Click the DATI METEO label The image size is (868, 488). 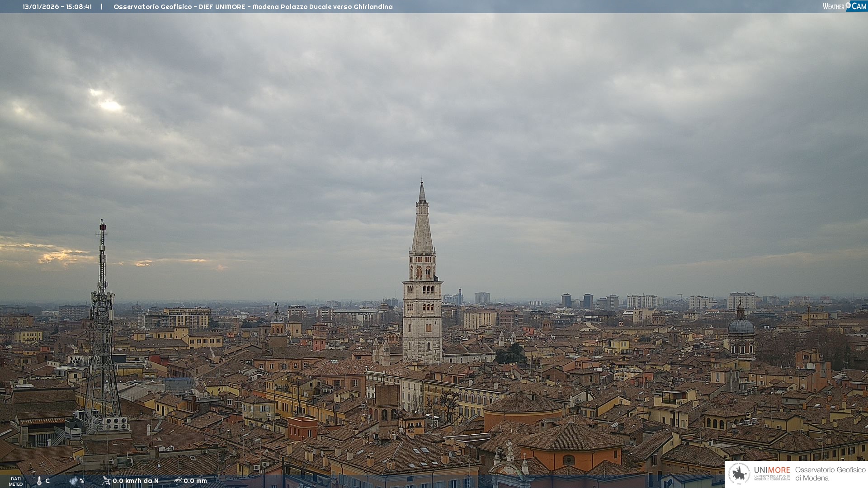pyautogui.click(x=16, y=481)
